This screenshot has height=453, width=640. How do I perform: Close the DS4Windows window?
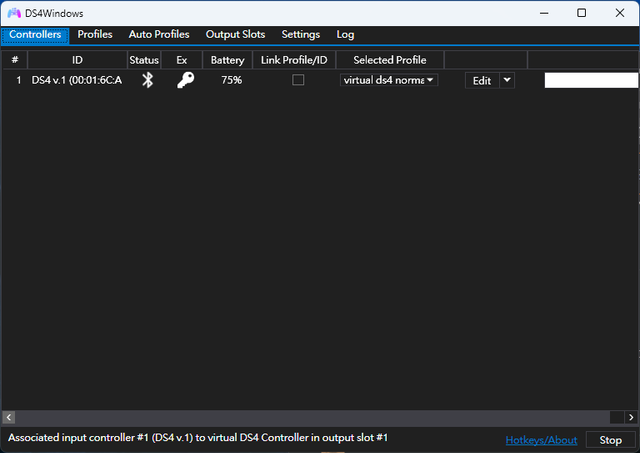coord(620,13)
